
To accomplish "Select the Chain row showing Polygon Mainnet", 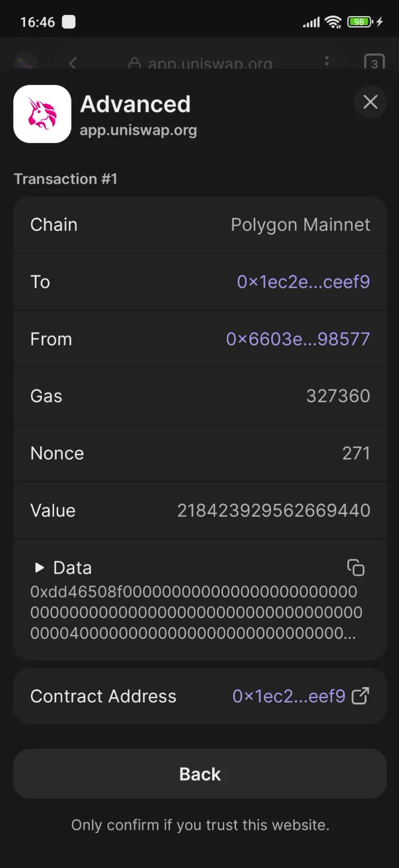I will [199, 224].
